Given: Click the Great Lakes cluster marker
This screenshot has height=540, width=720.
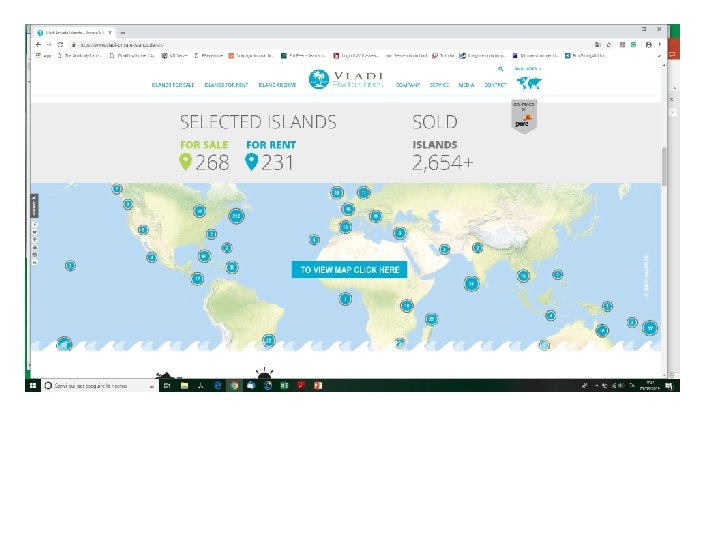Looking at the screenshot, I should (199, 211).
